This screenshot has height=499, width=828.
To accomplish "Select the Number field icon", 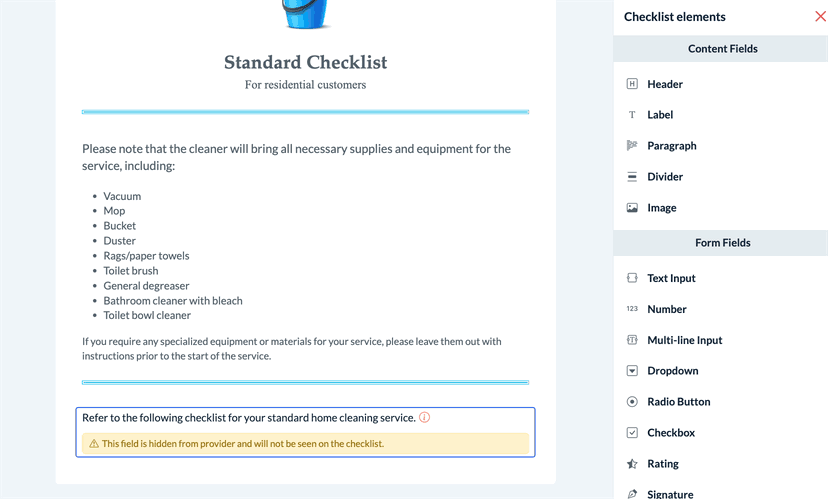I will [632, 309].
